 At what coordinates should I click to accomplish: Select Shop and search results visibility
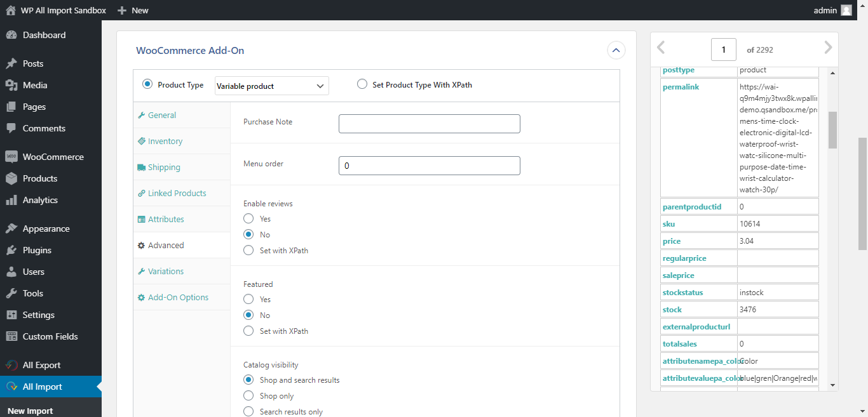click(x=248, y=380)
